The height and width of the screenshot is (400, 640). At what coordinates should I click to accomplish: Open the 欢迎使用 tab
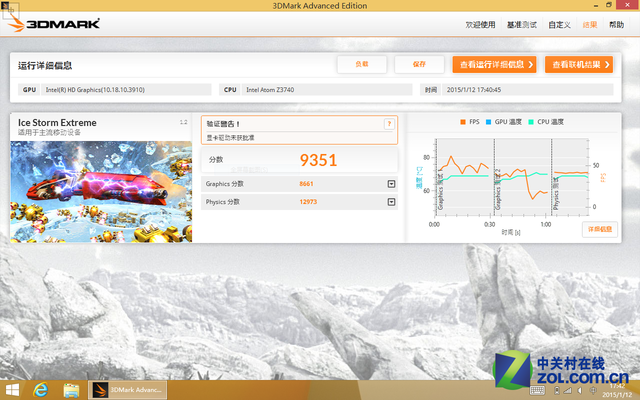pyautogui.click(x=480, y=25)
